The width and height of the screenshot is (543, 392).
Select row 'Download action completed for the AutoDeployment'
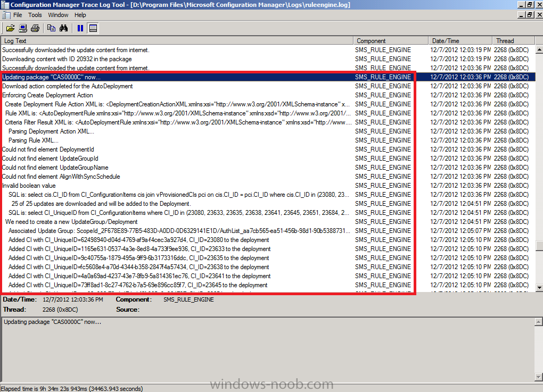268,86
